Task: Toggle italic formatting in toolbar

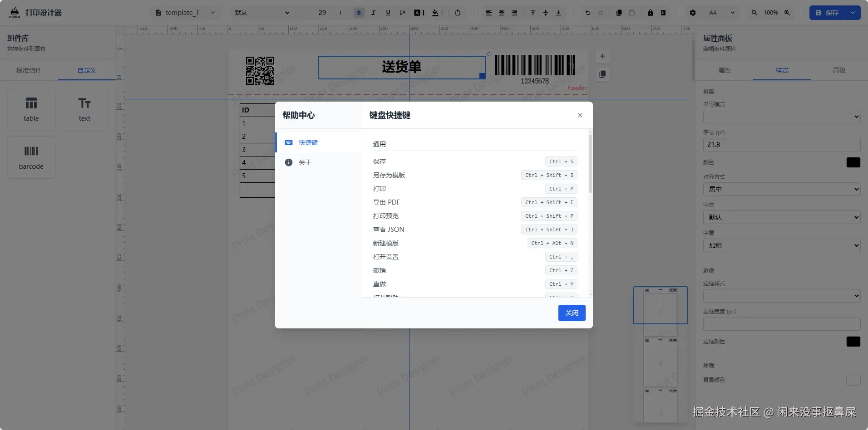Action: [373, 13]
